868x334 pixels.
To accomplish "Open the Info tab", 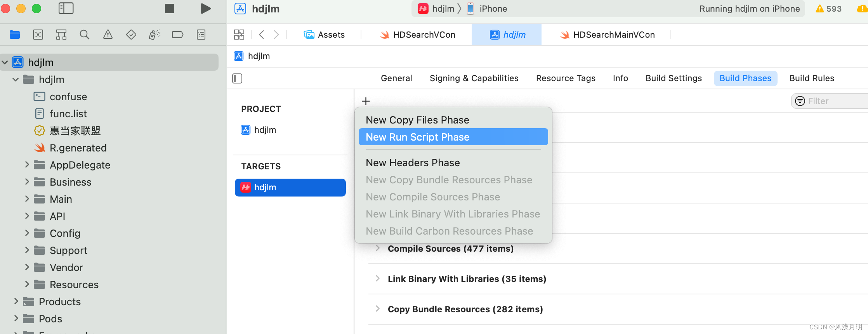I will [620, 78].
